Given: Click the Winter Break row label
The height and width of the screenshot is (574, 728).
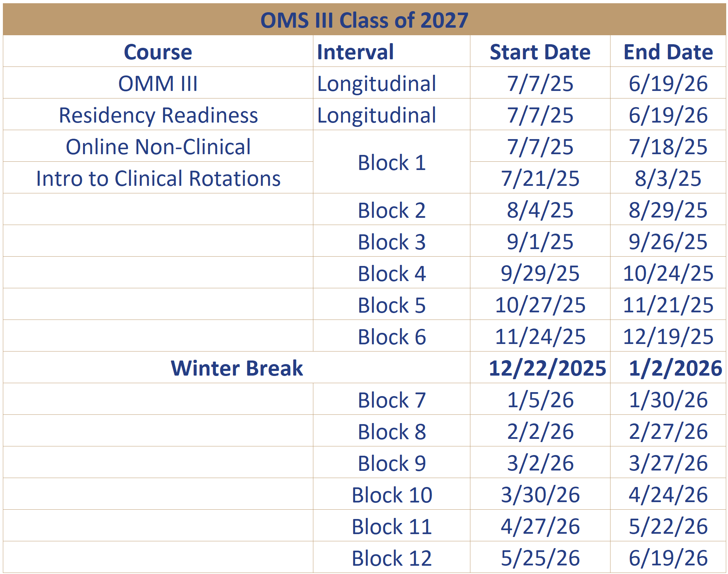Looking at the screenshot, I should pyautogui.click(x=237, y=368).
